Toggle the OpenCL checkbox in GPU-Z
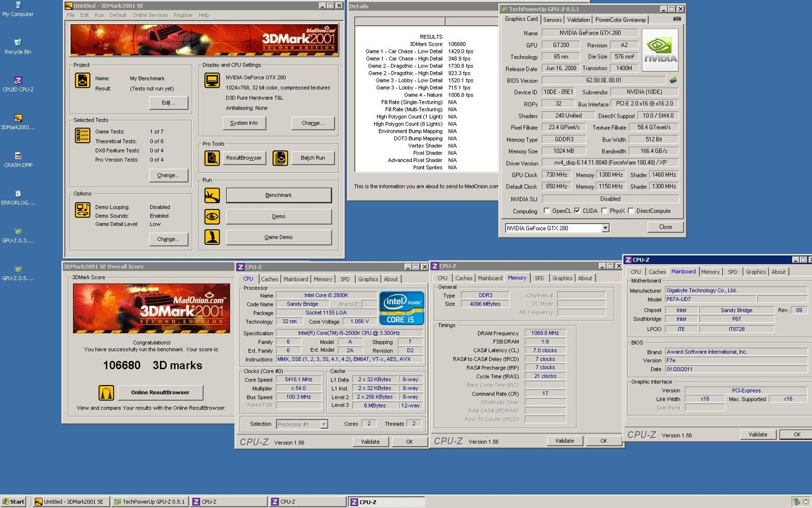The width and height of the screenshot is (812, 508). click(547, 211)
